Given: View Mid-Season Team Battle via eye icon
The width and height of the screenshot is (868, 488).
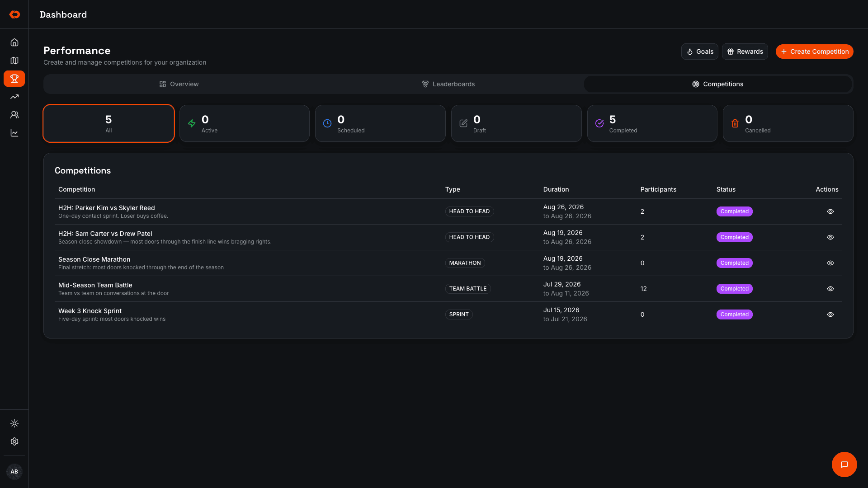Looking at the screenshot, I should (x=830, y=289).
